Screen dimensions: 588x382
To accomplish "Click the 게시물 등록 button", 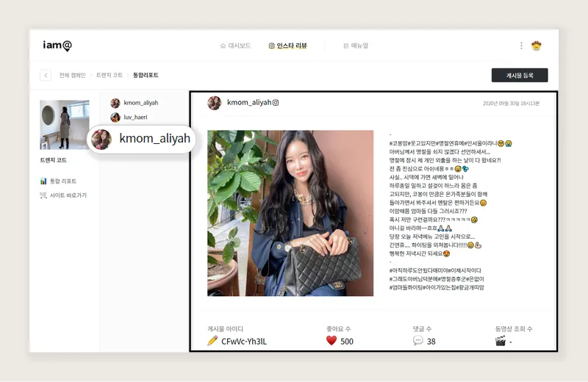I will (520, 75).
